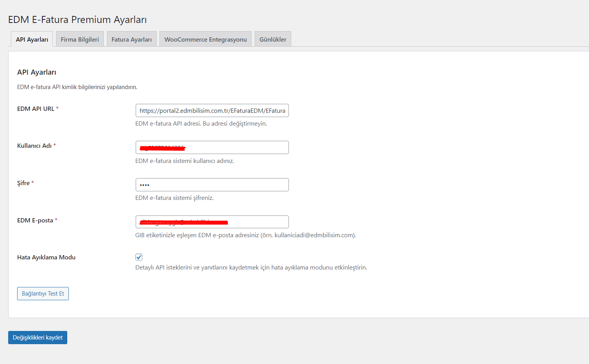Click the Değişiklikleri kaydet button
The height and width of the screenshot is (364, 589).
point(38,338)
